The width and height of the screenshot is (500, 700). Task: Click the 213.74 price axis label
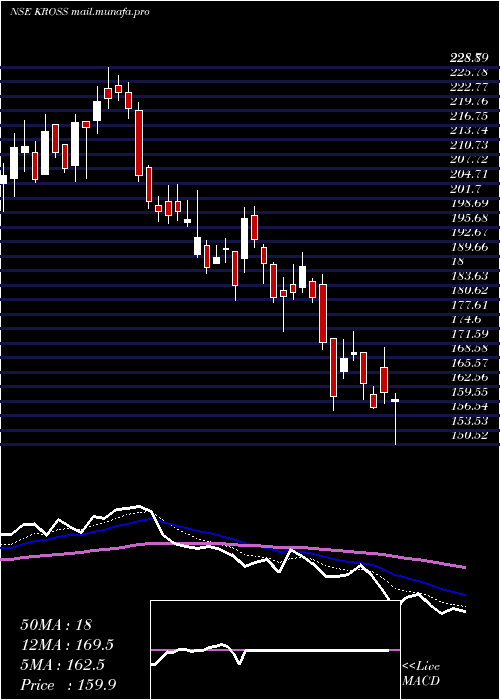click(x=469, y=130)
